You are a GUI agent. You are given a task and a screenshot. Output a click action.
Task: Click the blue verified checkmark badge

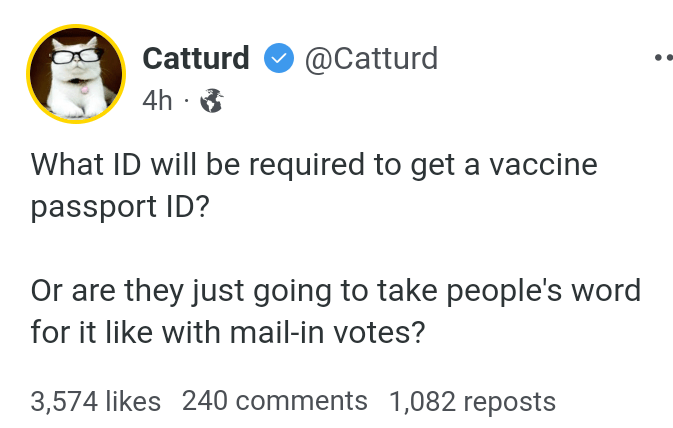[277, 59]
